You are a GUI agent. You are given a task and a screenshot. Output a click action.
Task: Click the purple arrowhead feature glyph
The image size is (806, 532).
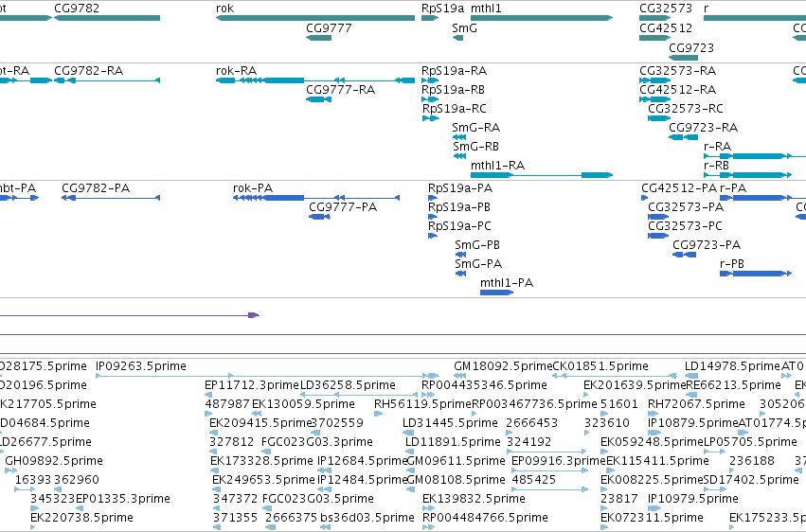254,315
